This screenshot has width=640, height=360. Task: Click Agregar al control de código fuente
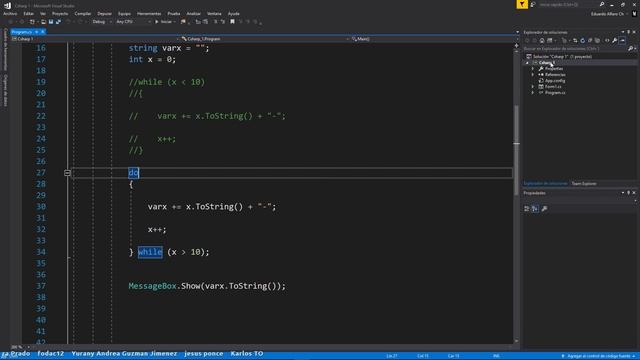click(x=598, y=356)
